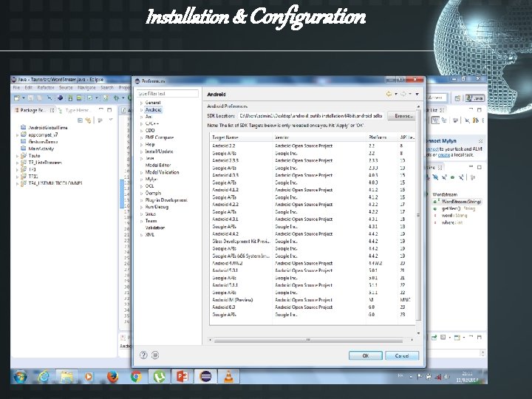Open Firefox from the taskbar
Viewport: 532px width, 399px height.
click(112, 376)
